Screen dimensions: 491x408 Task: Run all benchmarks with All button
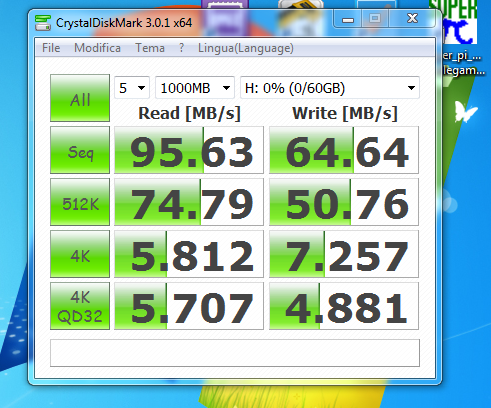click(x=80, y=98)
